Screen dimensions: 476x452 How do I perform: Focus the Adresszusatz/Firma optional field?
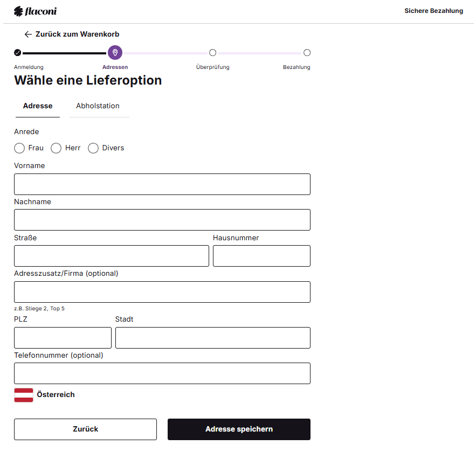(x=162, y=292)
